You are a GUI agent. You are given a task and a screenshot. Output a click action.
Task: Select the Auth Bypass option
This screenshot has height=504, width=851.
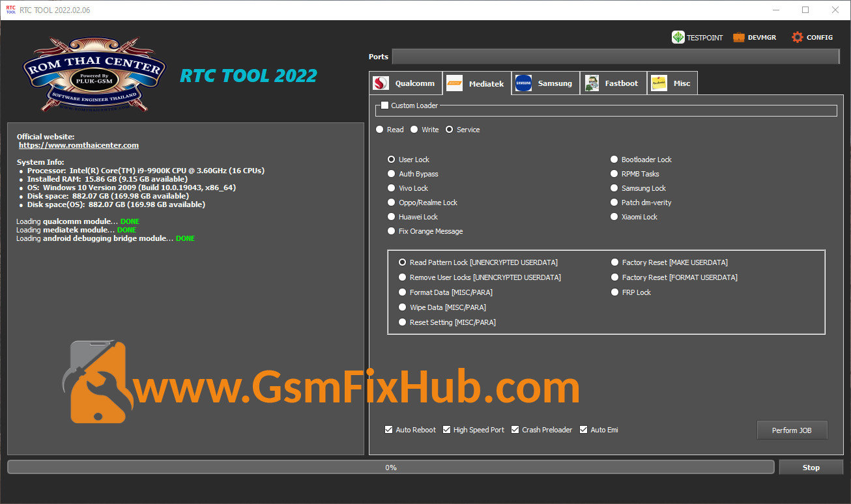coord(392,174)
